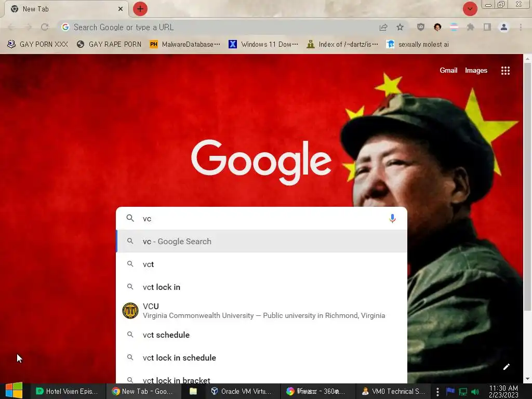Image resolution: width=532 pixels, height=399 pixels.
Task: Click the Google logo
Action: click(261, 162)
